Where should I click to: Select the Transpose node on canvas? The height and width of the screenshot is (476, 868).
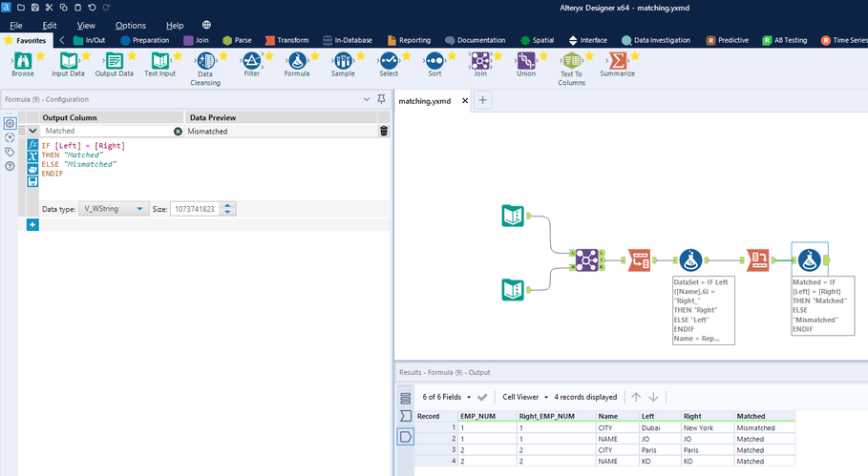(639, 259)
